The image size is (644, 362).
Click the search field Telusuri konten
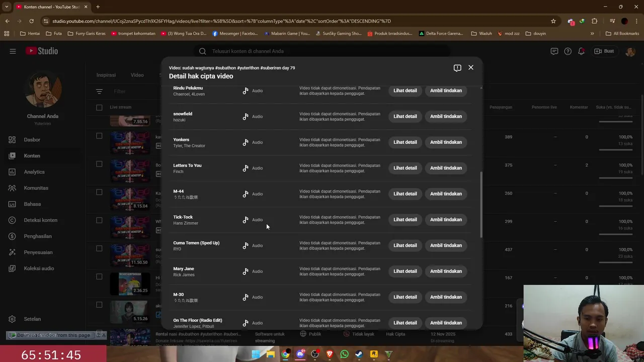point(322,51)
